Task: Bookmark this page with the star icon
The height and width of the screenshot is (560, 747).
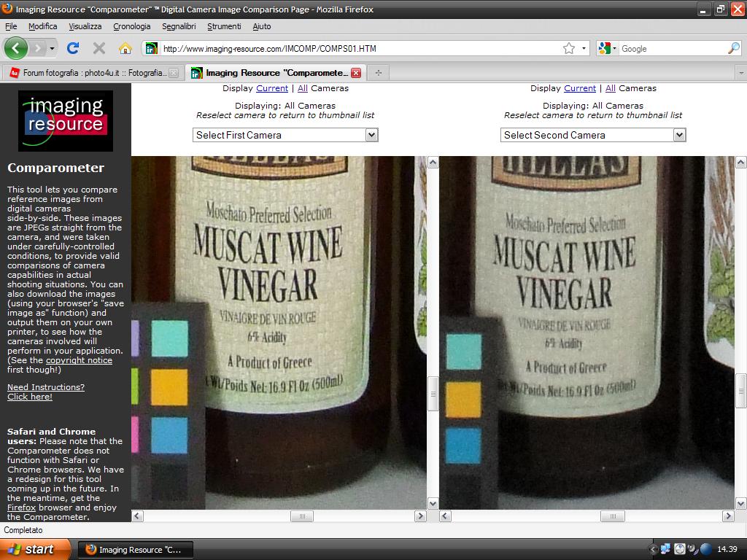Action: 569,48
